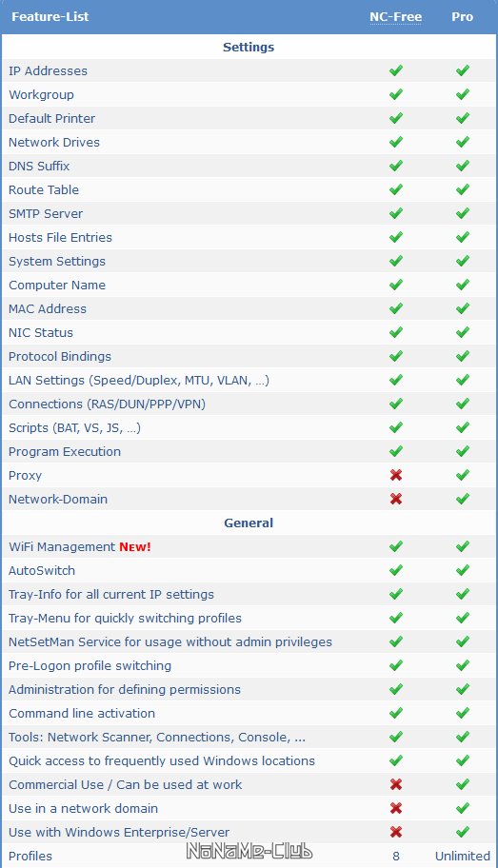The width and height of the screenshot is (498, 868).
Task: Click the Pro checkmark for Windows Enterprise/Server
Action: tap(462, 832)
